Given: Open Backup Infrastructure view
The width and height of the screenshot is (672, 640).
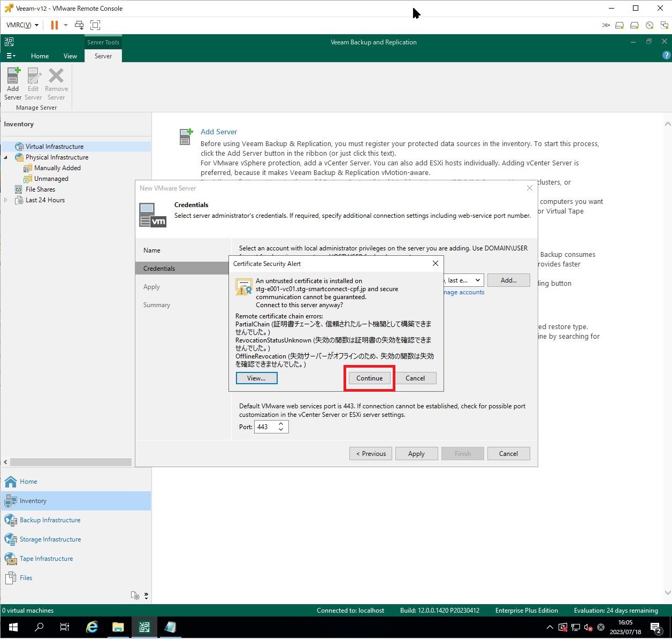Looking at the screenshot, I should (75, 520).
